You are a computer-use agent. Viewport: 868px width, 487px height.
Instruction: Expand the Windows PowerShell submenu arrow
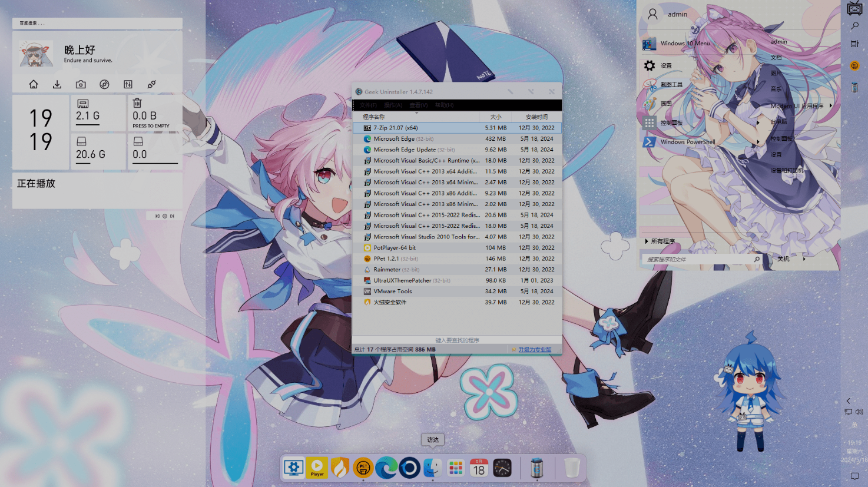(x=757, y=142)
